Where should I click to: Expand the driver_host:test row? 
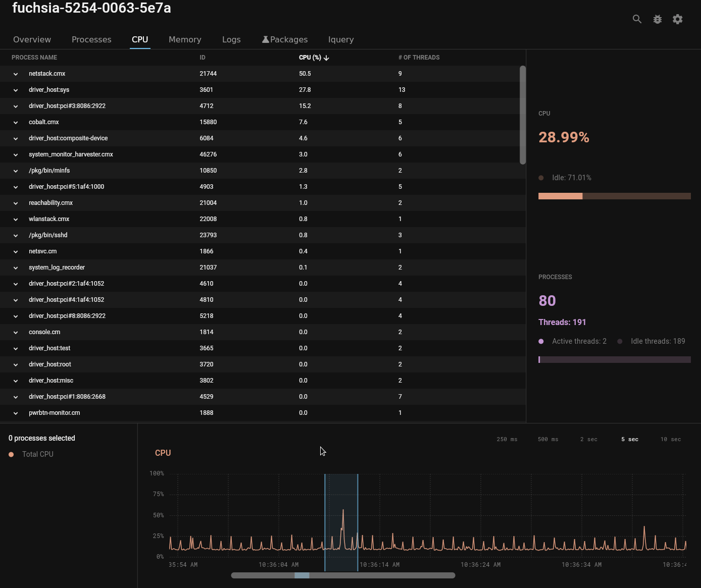[16, 348]
